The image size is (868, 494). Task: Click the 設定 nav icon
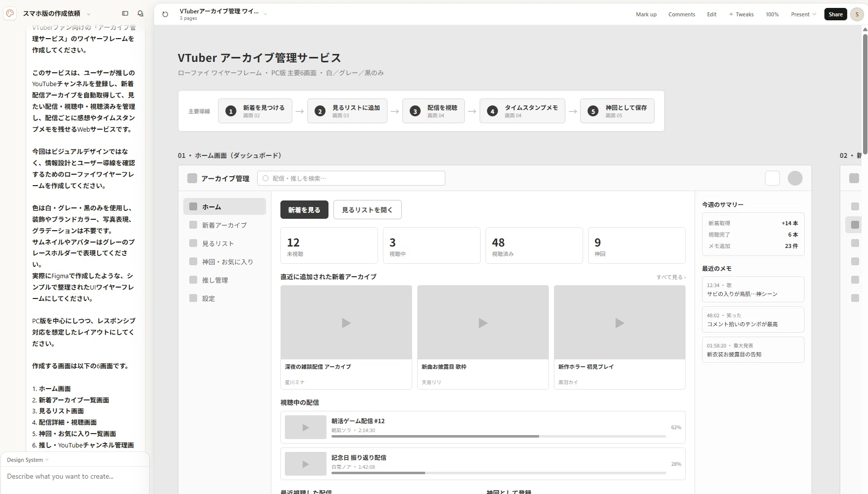pyautogui.click(x=193, y=298)
